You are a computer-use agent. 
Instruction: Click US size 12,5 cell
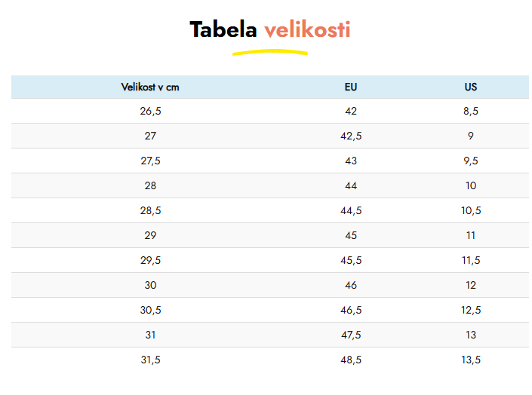[471, 310]
